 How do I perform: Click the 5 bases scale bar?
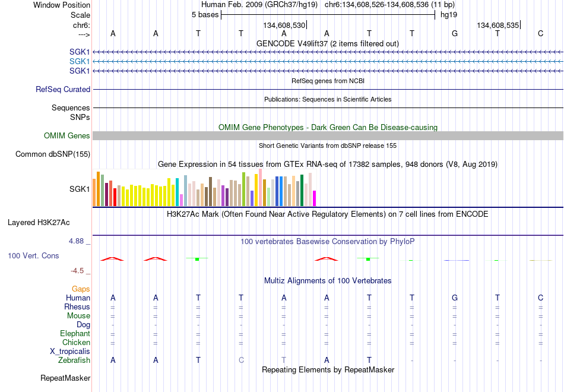[328, 15]
